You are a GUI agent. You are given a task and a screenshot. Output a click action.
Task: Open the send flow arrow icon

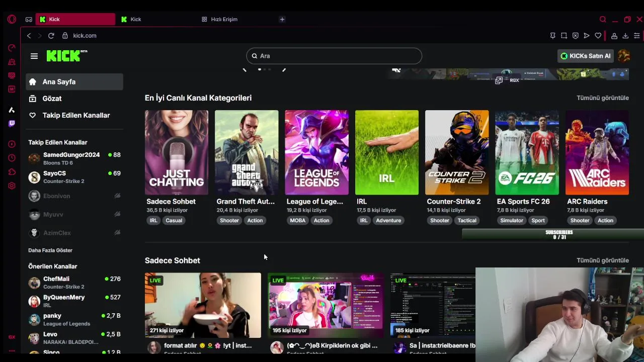(x=587, y=36)
